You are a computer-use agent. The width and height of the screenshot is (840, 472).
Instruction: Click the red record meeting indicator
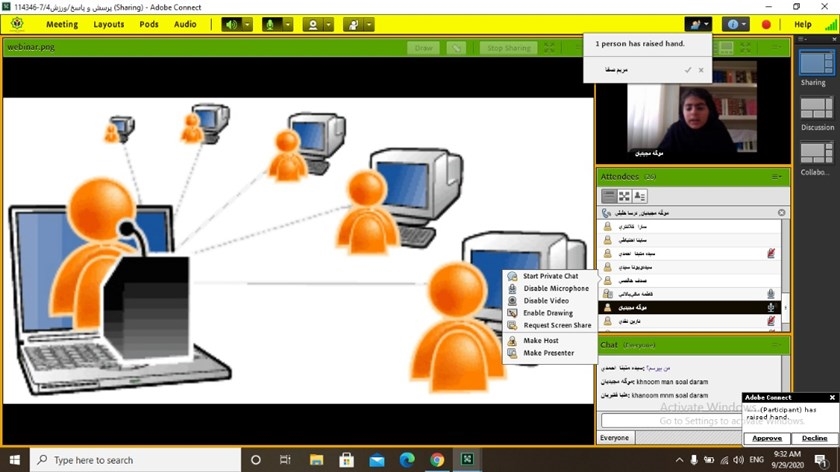tap(767, 24)
